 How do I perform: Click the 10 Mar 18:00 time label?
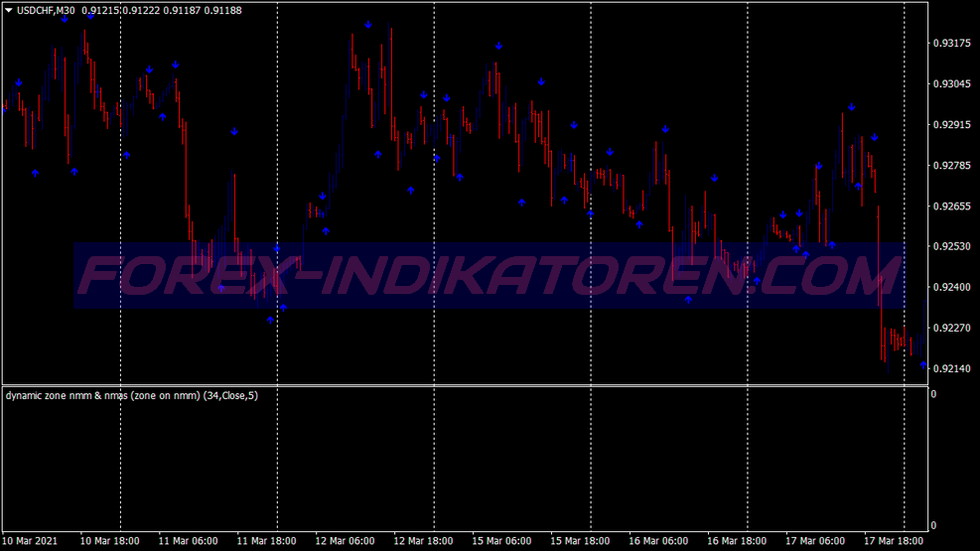(x=110, y=541)
